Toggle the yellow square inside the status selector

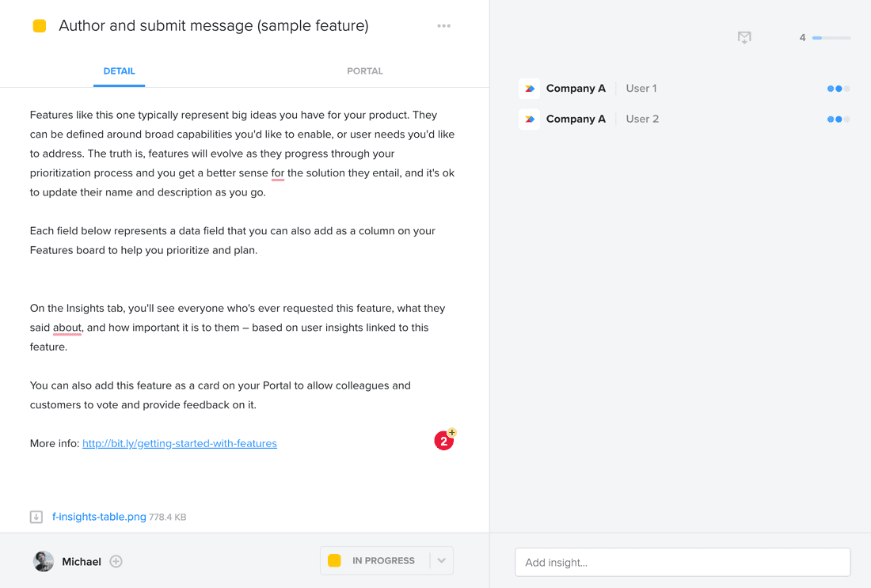tap(334, 560)
